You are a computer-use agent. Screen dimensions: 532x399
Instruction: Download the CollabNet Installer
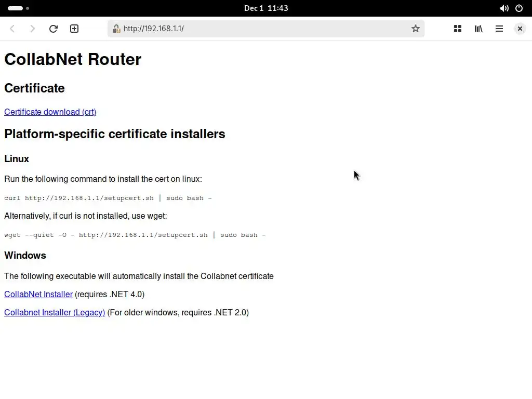pos(38,294)
